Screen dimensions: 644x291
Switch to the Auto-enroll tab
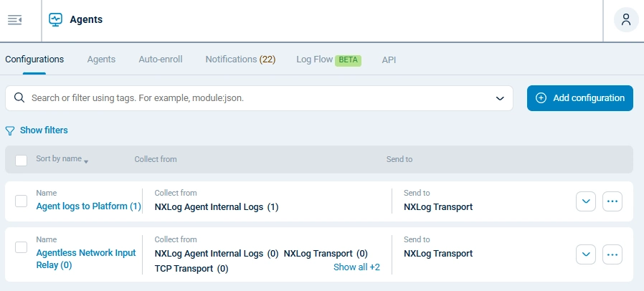(160, 59)
